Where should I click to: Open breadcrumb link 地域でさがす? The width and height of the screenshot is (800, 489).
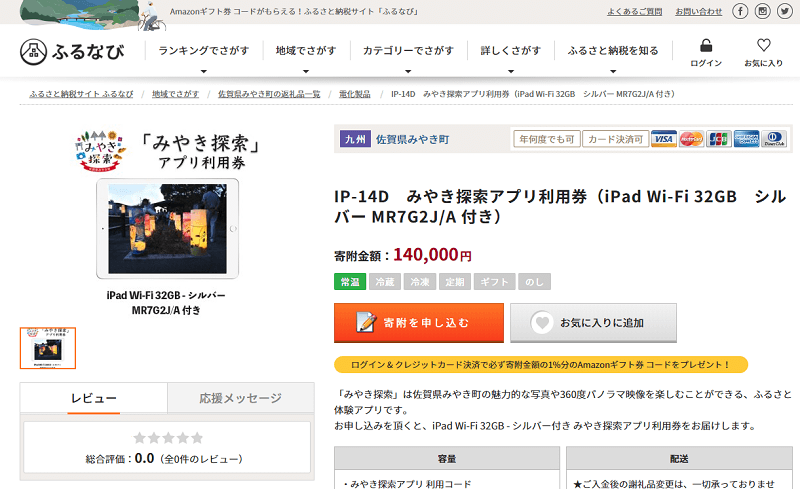tap(175, 94)
